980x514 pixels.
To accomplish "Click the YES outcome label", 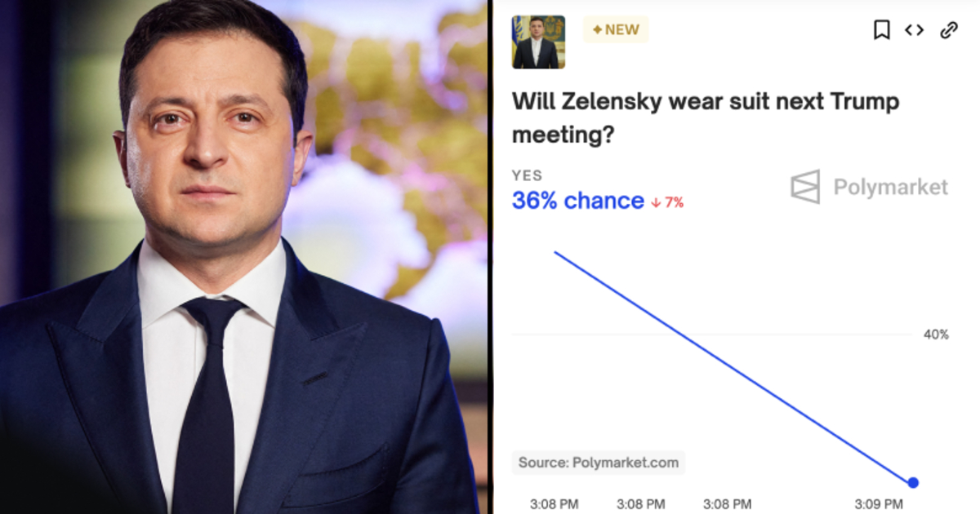I will point(527,175).
